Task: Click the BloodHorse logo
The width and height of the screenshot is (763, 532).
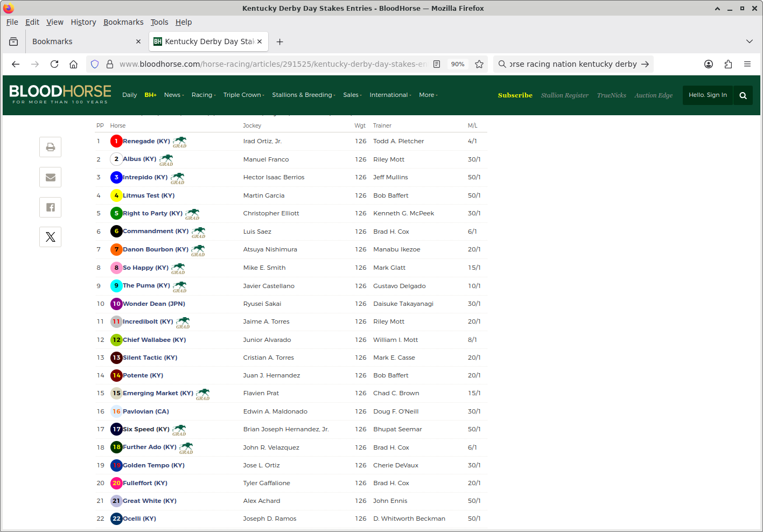Action: (x=60, y=94)
